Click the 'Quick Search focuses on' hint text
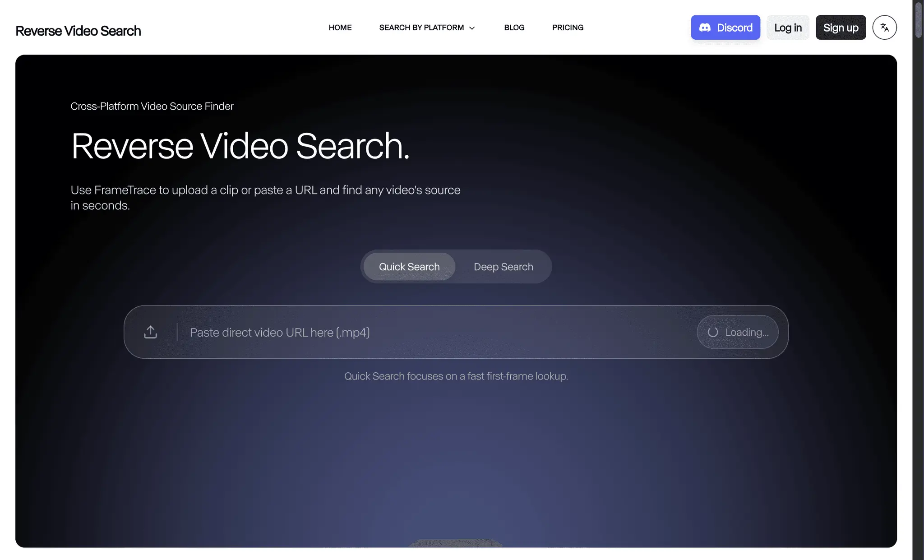This screenshot has height=560, width=924. pos(456,376)
